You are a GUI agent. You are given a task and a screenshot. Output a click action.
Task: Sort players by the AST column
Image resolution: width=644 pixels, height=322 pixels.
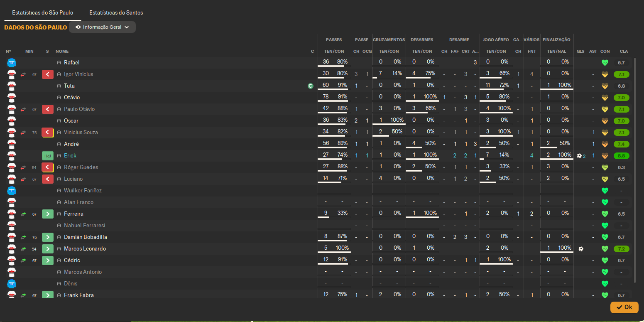tap(593, 52)
